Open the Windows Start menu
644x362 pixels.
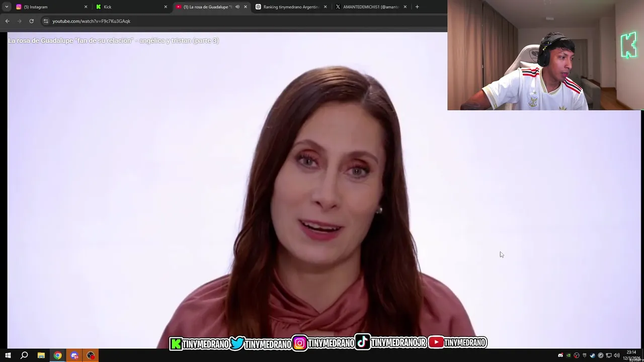click(8, 355)
